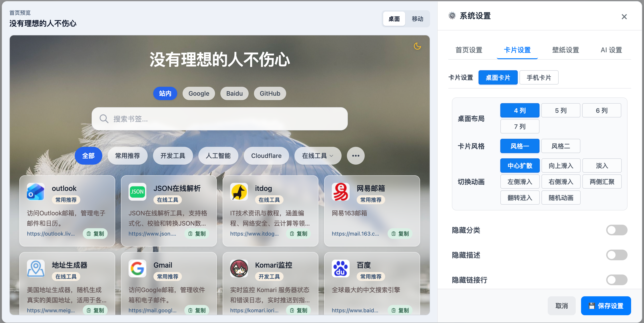Filter by 人工智能 category
Image resolution: width=644 pixels, height=323 pixels.
point(218,156)
